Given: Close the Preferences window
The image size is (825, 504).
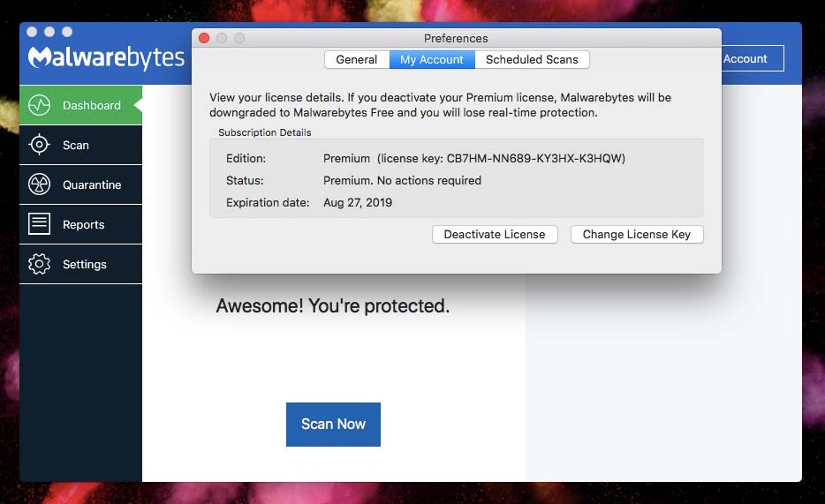Looking at the screenshot, I should pos(204,38).
